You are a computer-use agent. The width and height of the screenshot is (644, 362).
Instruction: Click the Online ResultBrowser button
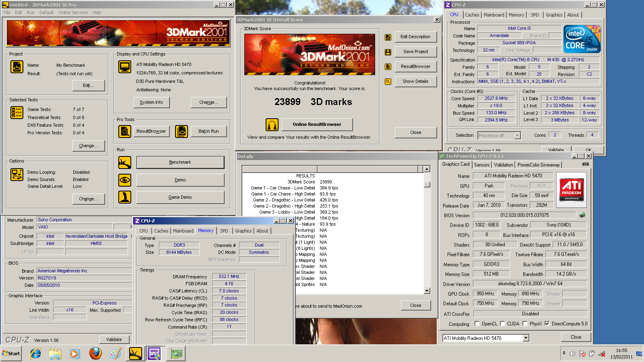coord(317,125)
